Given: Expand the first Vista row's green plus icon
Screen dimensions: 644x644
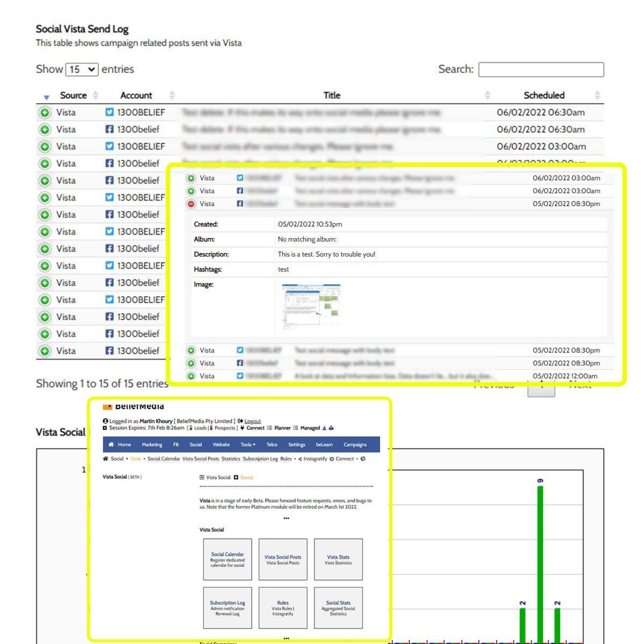Looking at the screenshot, I should point(44,112).
